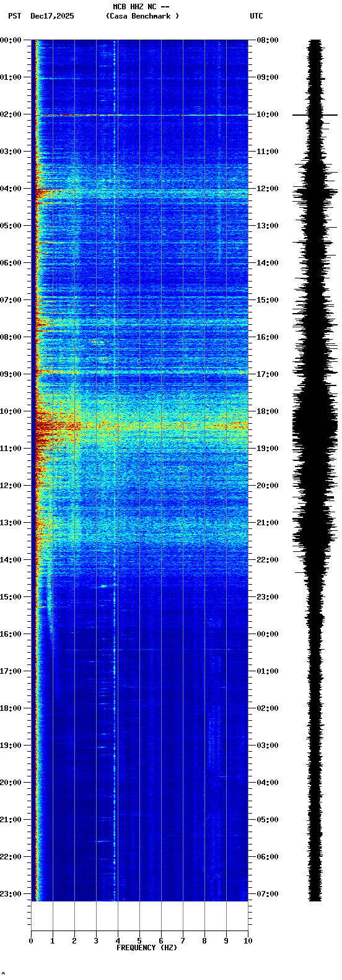
Task: Click the frequency axis value 7
Action: [183, 941]
